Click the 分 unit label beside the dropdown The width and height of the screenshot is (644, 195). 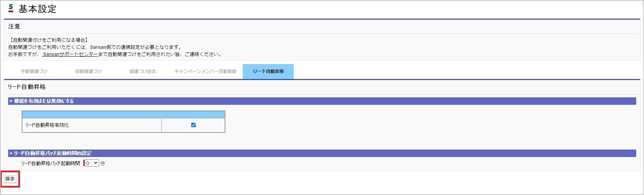point(103,163)
